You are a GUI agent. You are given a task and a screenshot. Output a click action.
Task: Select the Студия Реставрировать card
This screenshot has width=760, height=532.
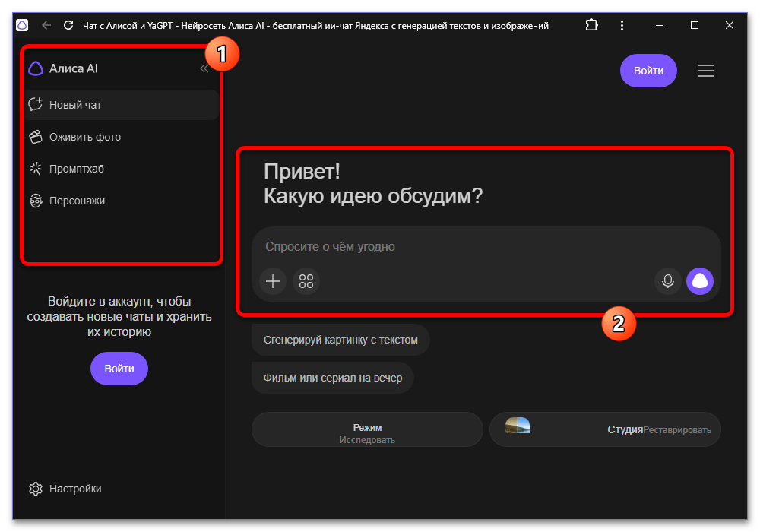[606, 429]
